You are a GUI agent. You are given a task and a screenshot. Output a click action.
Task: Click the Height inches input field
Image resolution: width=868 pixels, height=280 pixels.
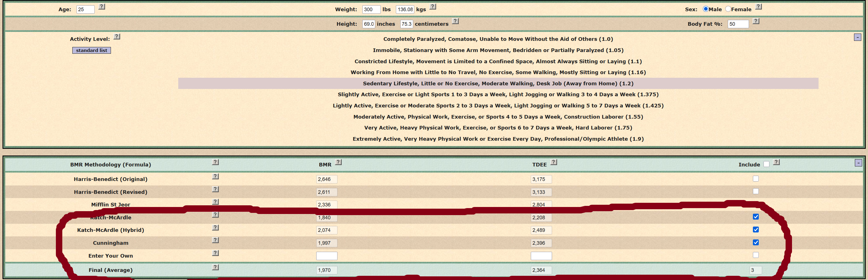[369, 24]
